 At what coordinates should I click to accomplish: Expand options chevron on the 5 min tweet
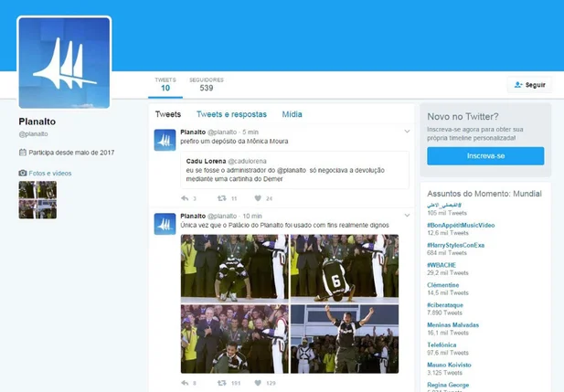click(407, 132)
